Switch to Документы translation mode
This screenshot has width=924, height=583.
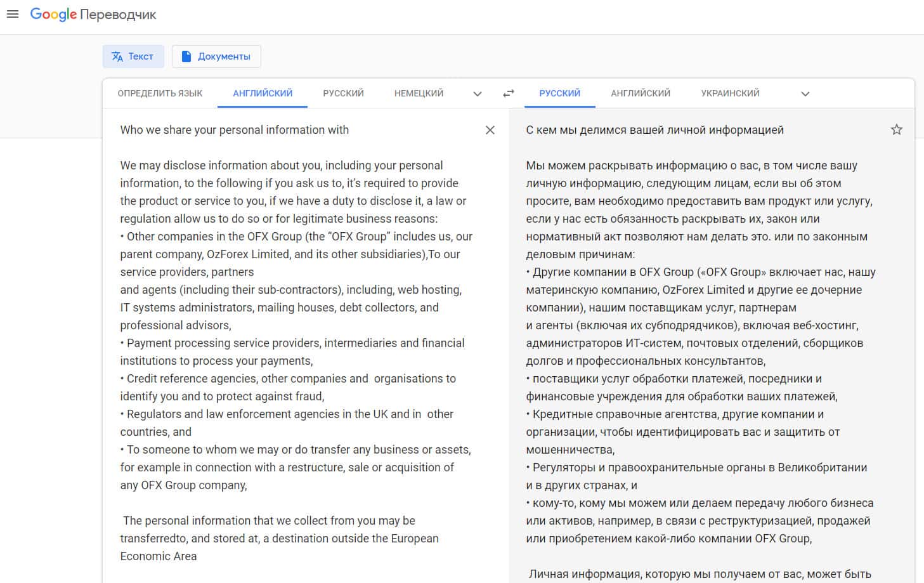pos(216,56)
